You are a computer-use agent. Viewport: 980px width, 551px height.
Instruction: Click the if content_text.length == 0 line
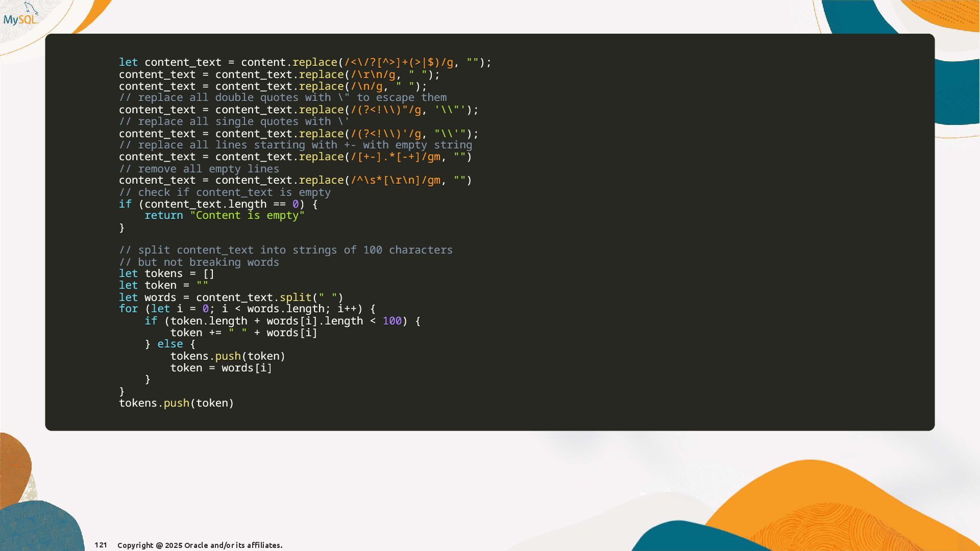[x=218, y=204]
